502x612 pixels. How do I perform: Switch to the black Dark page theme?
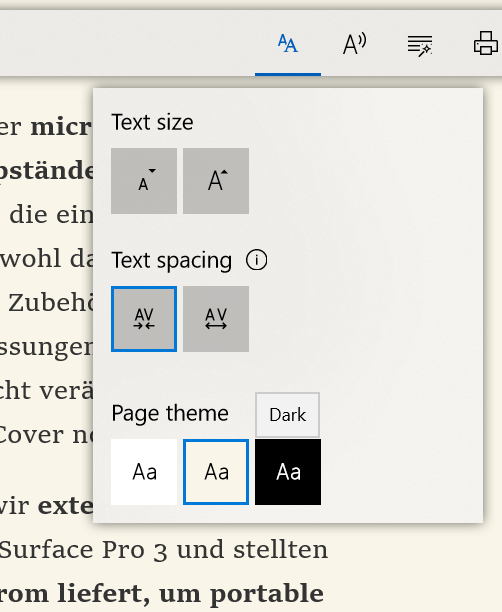(x=288, y=472)
